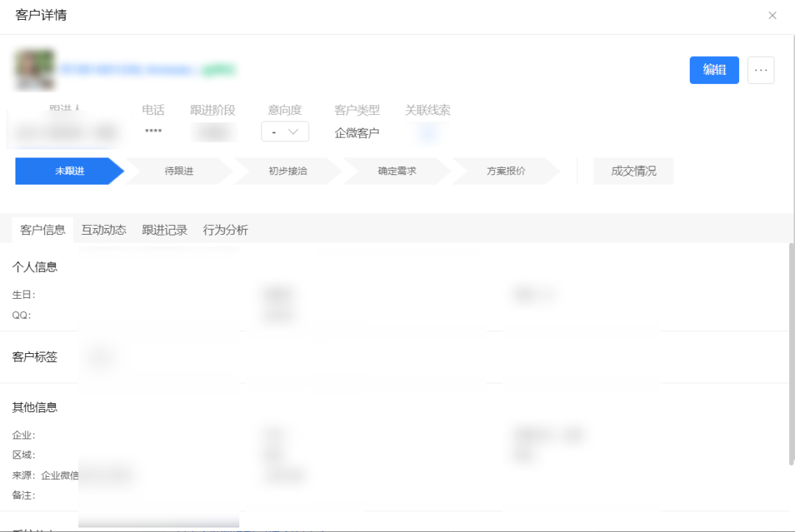Click the 编辑 button to edit customer
795x532 pixels.
point(714,70)
